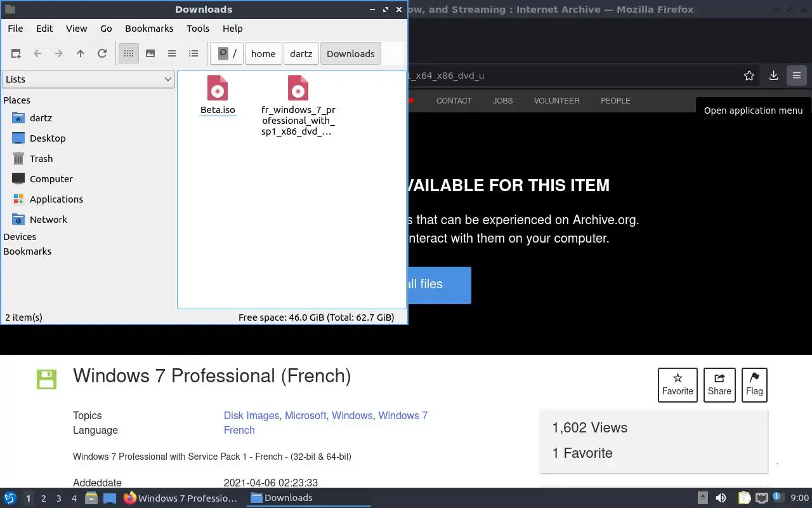812x508 pixels.
Task: Go to dartz in path bar
Action: [x=301, y=54]
